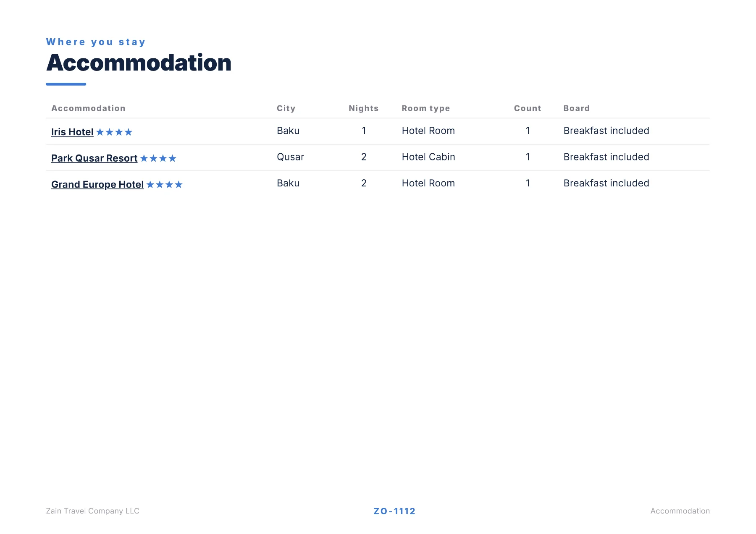Click the nights value for Grand Europe Hotel

[364, 183]
